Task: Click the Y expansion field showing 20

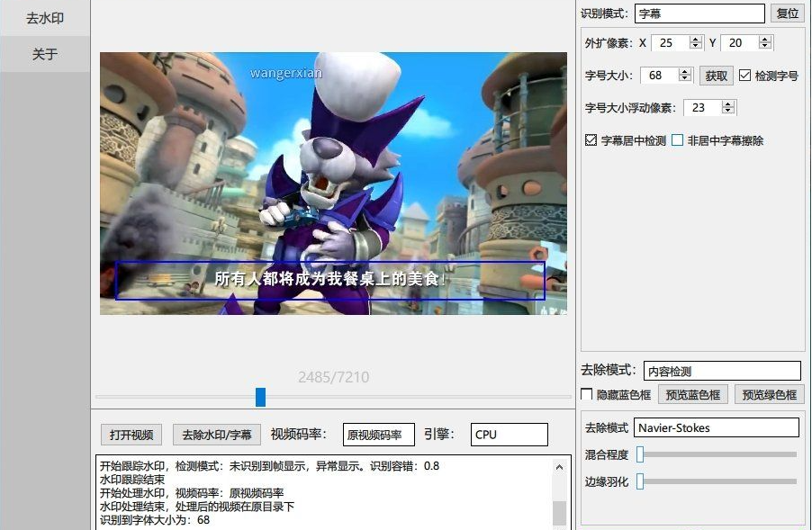Action: click(x=740, y=43)
